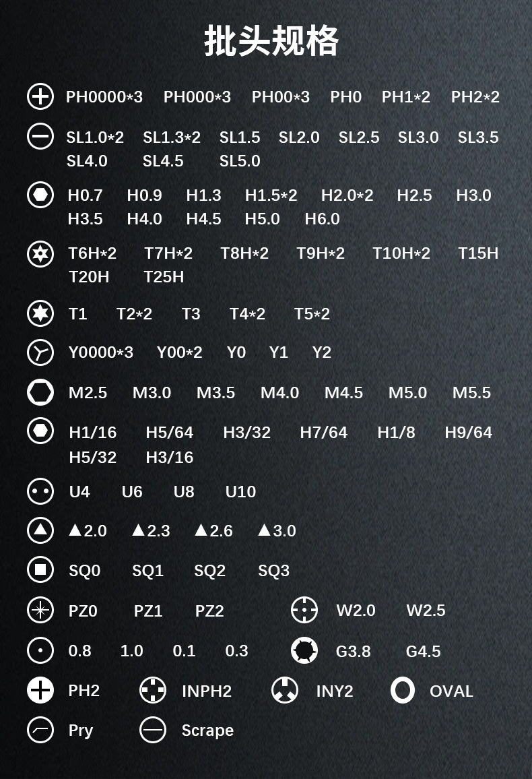Click the Torx security star icon beside T6H*2
The height and width of the screenshot is (779, 532).
(x=40, y=253)
